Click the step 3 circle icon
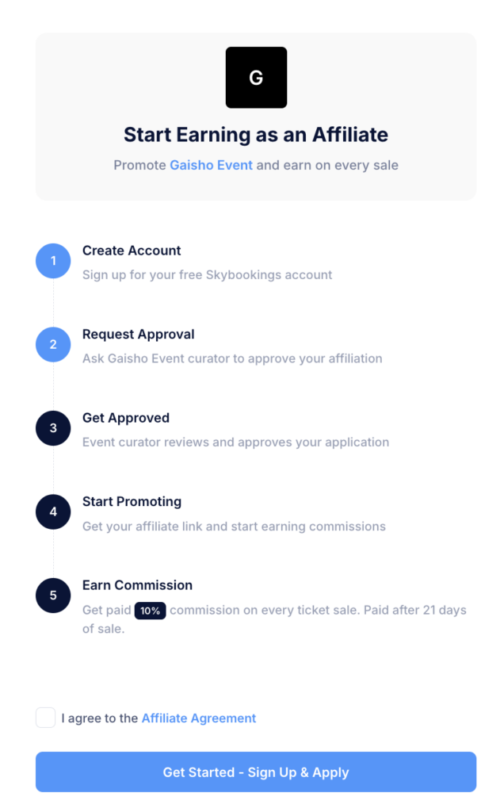Screen dimensions: 504x812 tap(53, 428)
